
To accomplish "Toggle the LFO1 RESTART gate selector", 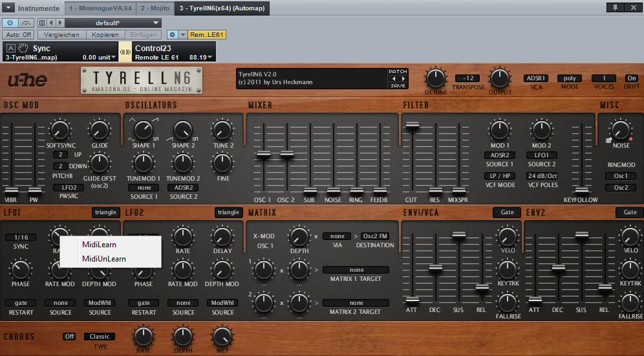I will [x=21, y=303].
